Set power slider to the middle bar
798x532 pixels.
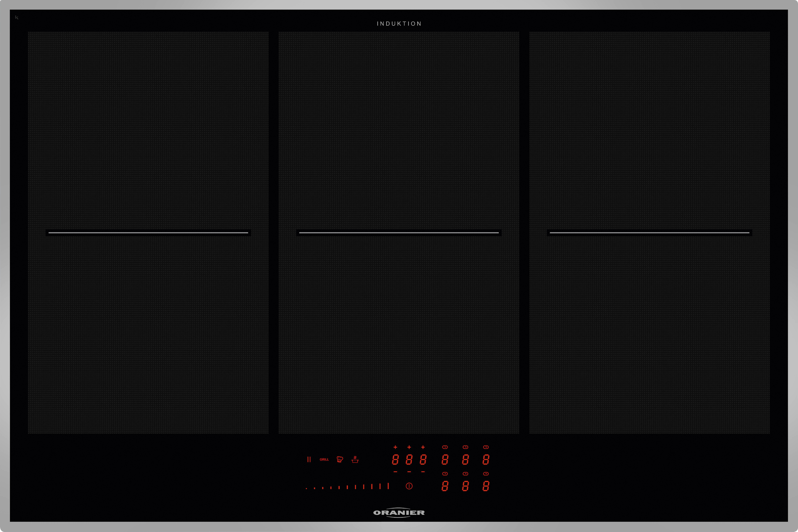pos(347,487)
